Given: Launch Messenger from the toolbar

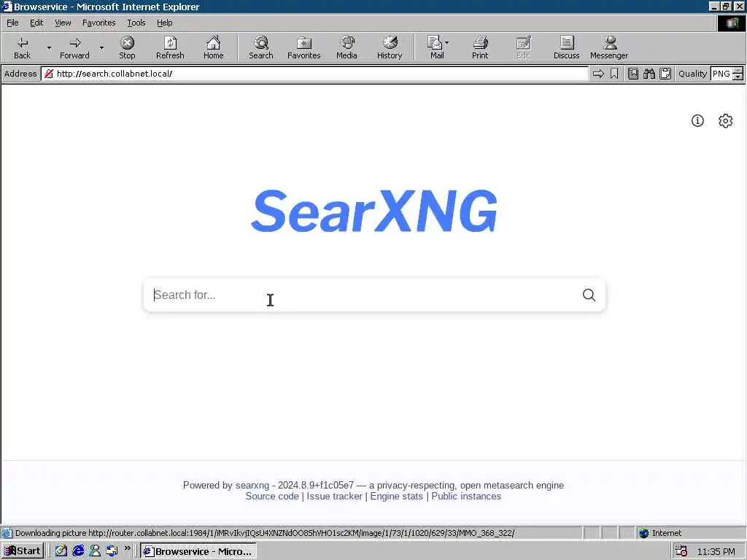Looking at the screenshot, I should point(609,47).
